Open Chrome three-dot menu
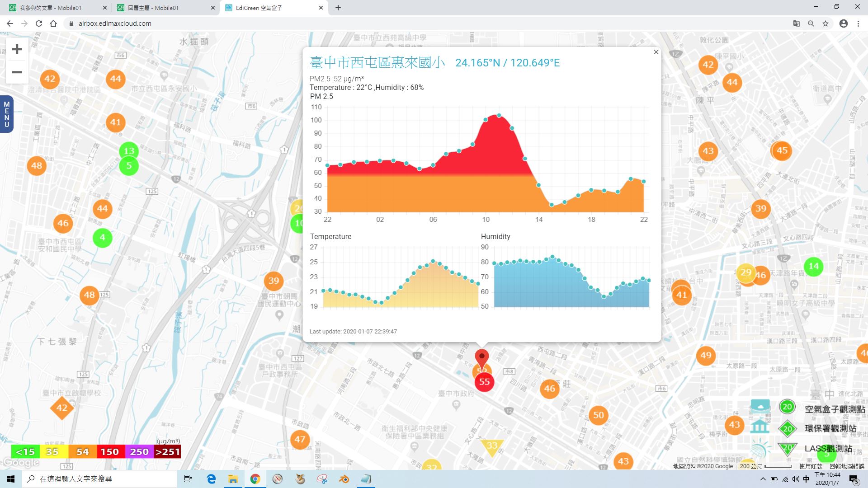Image resolution: width=868 pixels, height=488 pixels. click(x=858, y=23)
